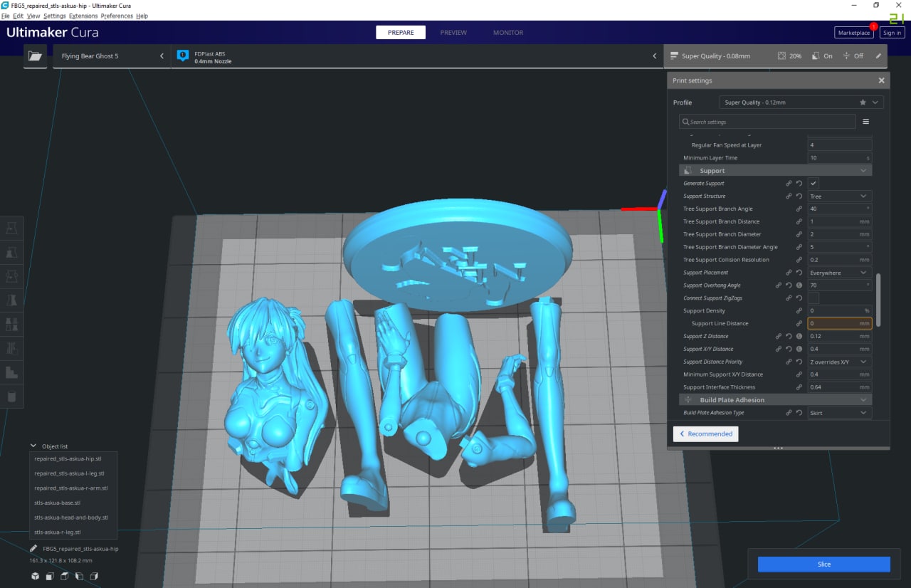Enable Connect Support ZigZags checkbox

pyautogui.click(x=813, y=298)
